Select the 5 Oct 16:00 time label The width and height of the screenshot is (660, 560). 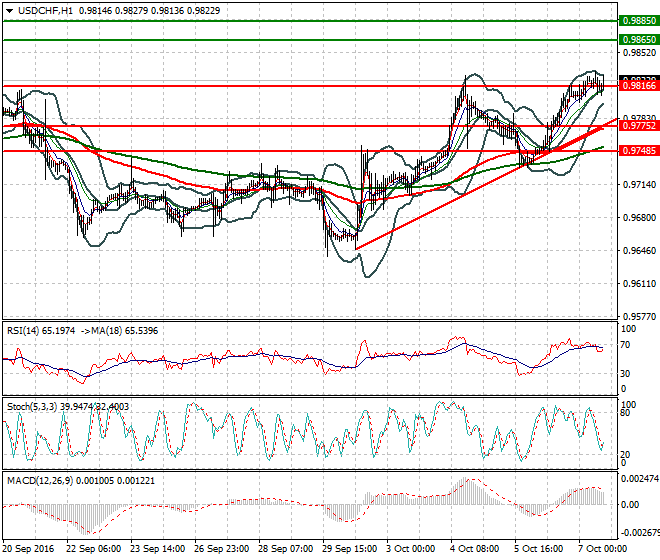pos(539,549)
